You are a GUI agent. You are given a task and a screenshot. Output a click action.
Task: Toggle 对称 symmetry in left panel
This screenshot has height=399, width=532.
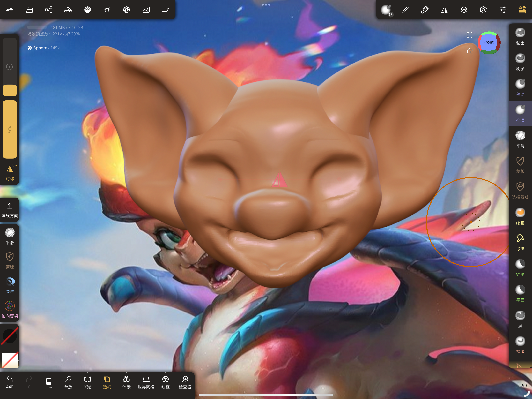tap(10, 173)
